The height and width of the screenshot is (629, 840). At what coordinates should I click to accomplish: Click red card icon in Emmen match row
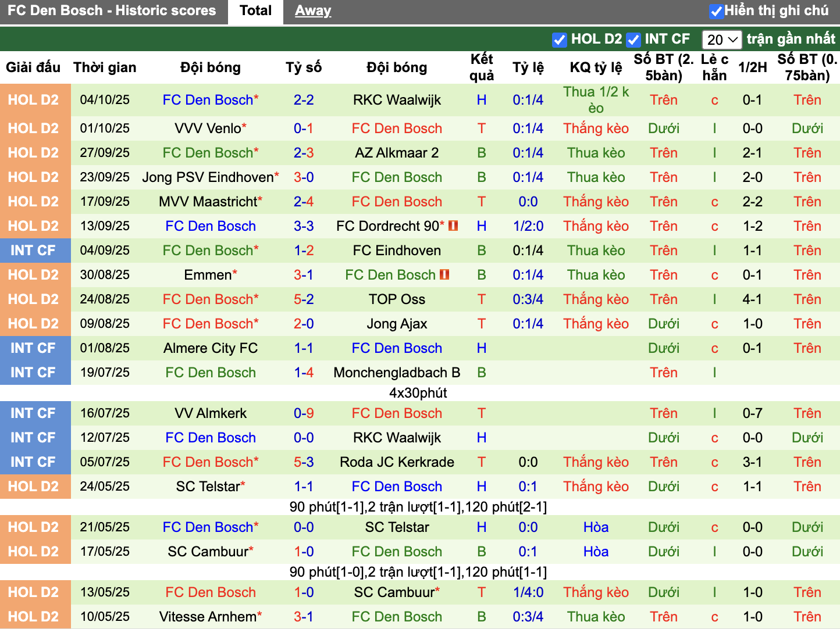[444, 274]
